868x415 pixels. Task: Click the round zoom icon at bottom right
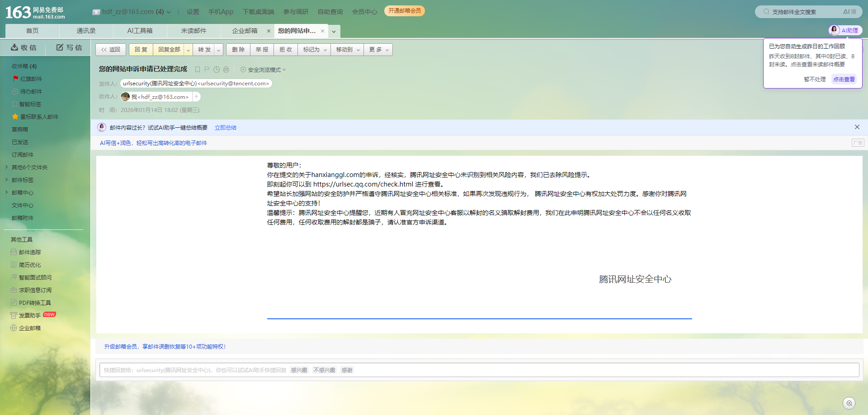tap(849, 403)
